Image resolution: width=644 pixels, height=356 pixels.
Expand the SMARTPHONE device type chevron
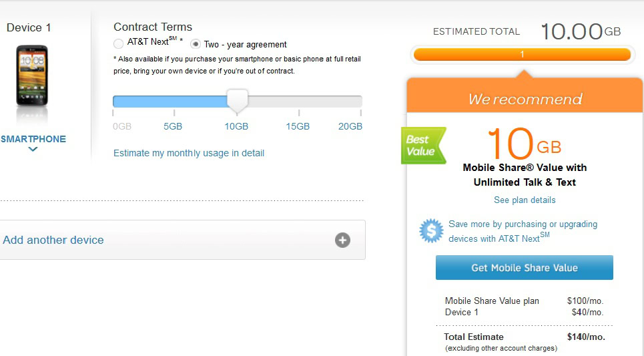[x=33, y=150]
